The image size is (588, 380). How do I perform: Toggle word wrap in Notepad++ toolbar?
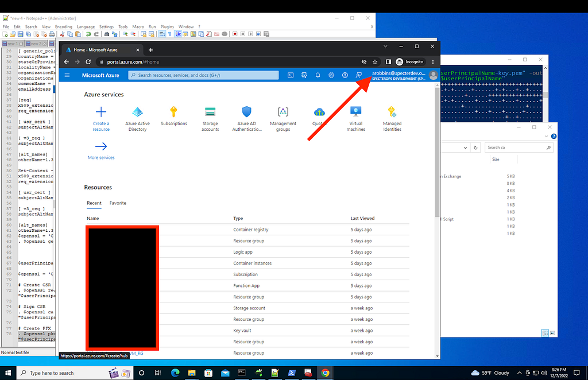pyautogui.click(x=162, y=34)
